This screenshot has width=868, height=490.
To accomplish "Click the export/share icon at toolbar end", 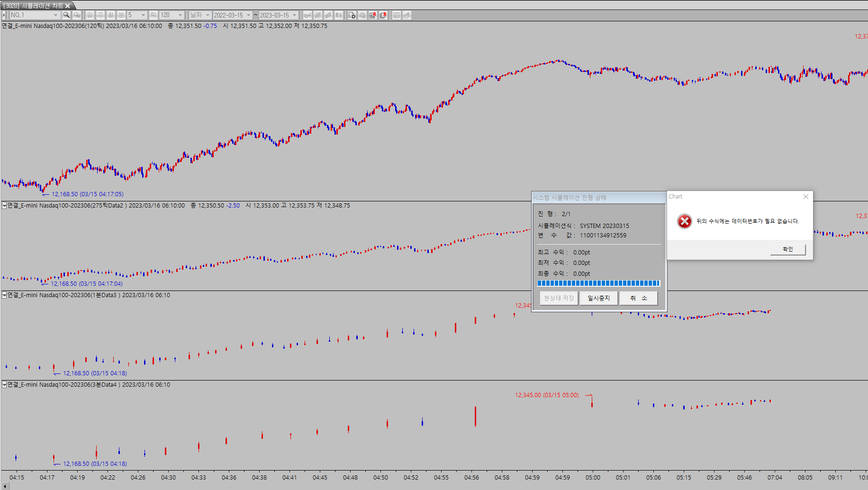I will pos(407,15).
